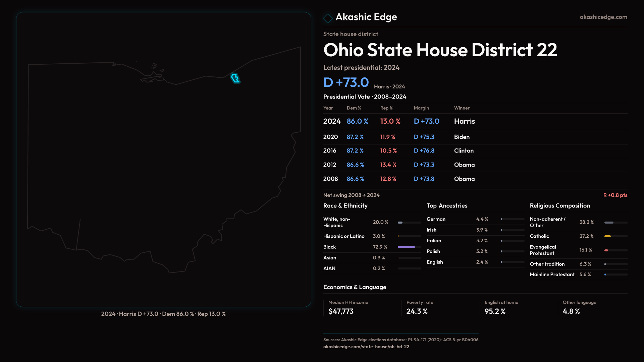644x362 pixels.
Task: Click the Religious Composition section heading
Action: pyautogui.click(x=559, y=206)
